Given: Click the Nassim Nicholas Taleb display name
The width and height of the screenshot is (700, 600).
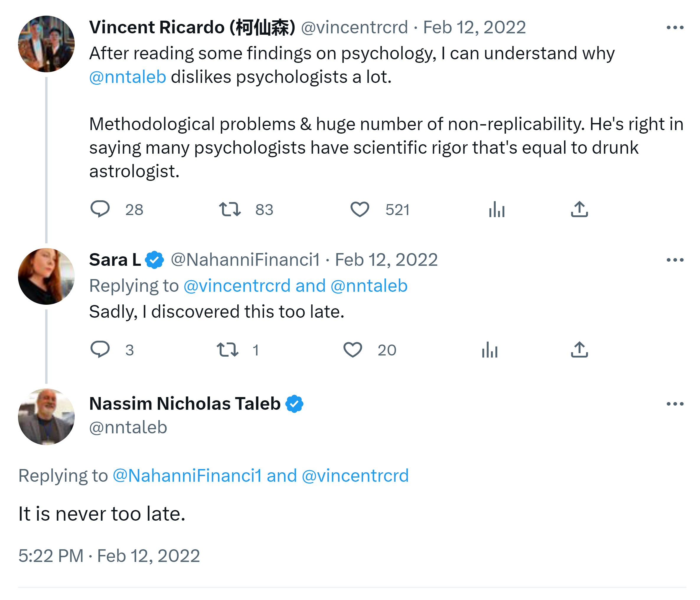Looking at the screenshot, I should click(x=185, y=404).
